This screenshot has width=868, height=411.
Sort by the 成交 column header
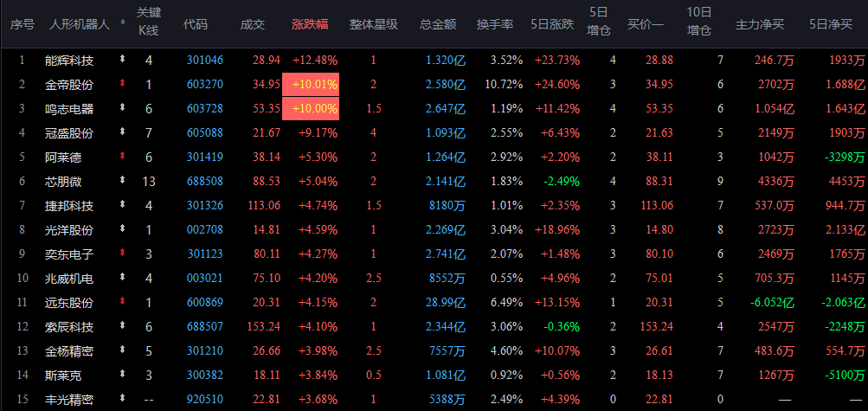tap(253, 24)
